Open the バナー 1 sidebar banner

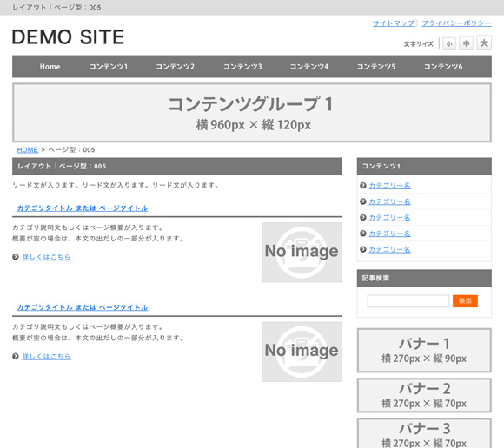(x=424, y=351)
